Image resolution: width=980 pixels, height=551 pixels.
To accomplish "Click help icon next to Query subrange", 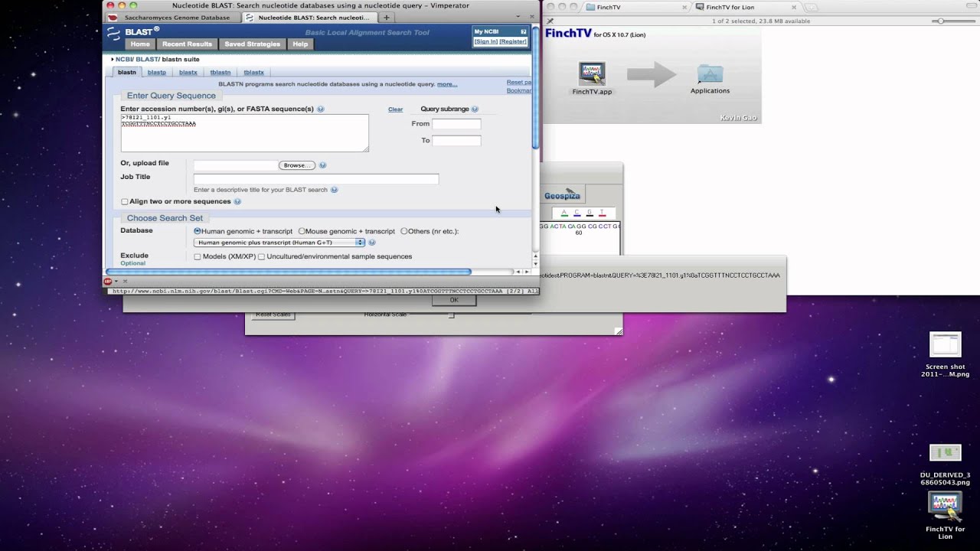I will [x=475, y=109].
